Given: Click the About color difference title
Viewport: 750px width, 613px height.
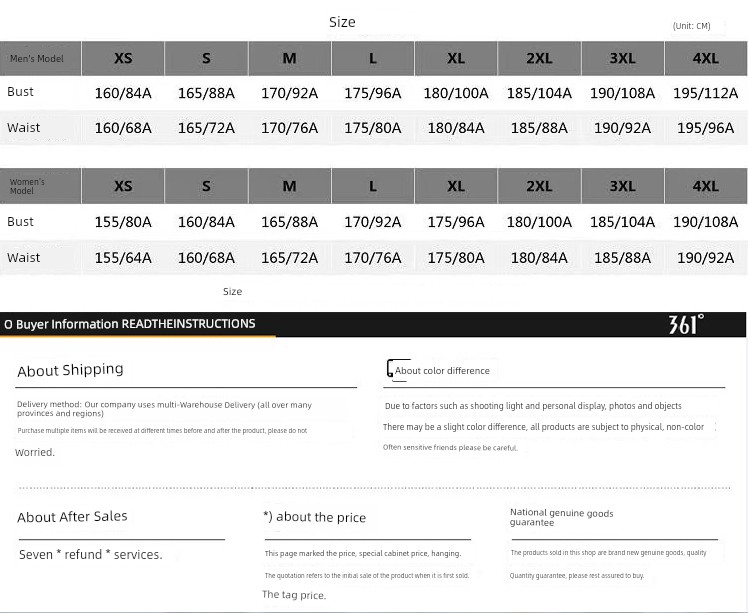Looking at the screenshot, I should tap(442, 371).
